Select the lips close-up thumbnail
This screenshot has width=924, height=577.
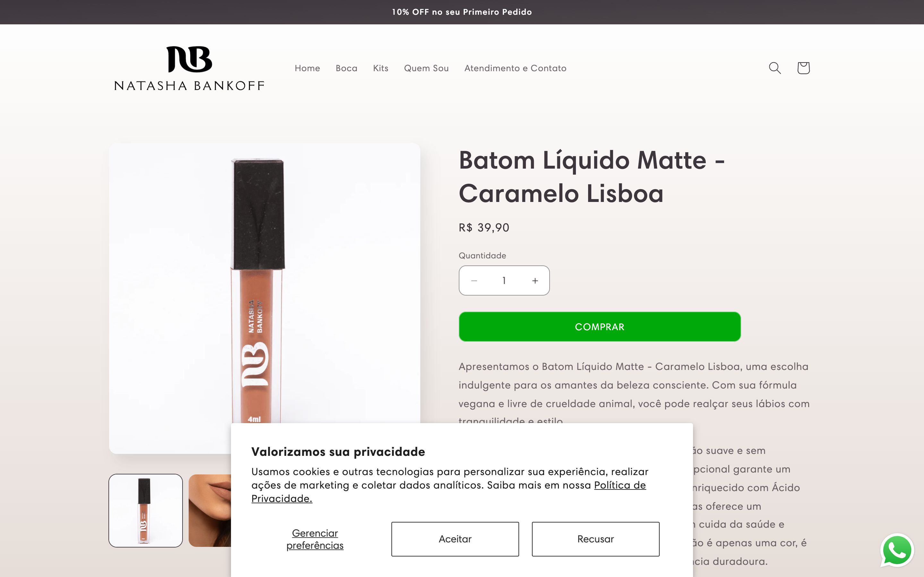210,510
